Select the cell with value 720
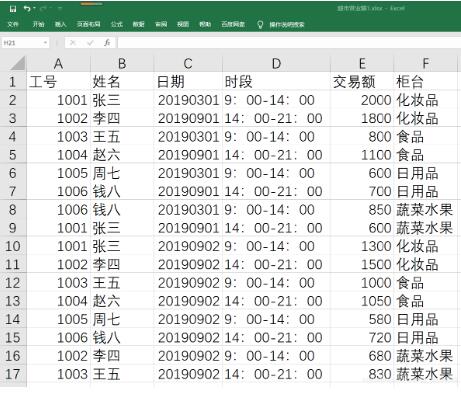Screen dimensions: 461x396 (x=362, y=337)
